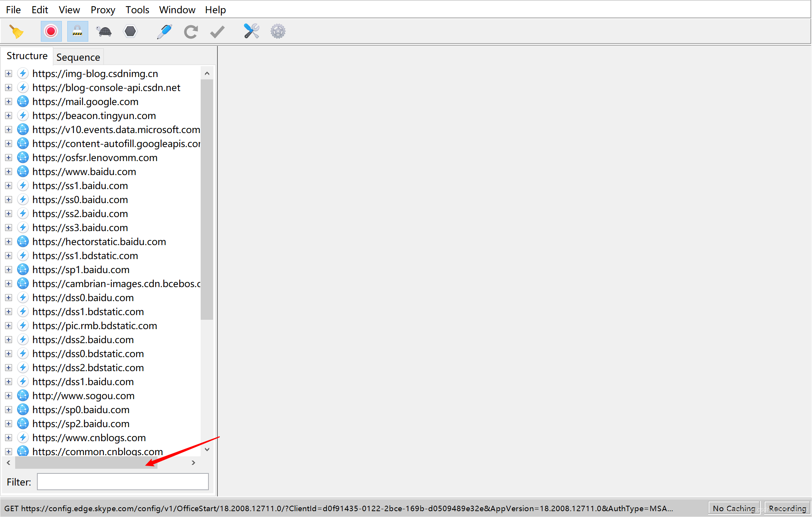Click the horizontal scroll left arrow
This screenshot has width=812, height=517.
coord(9,463)
